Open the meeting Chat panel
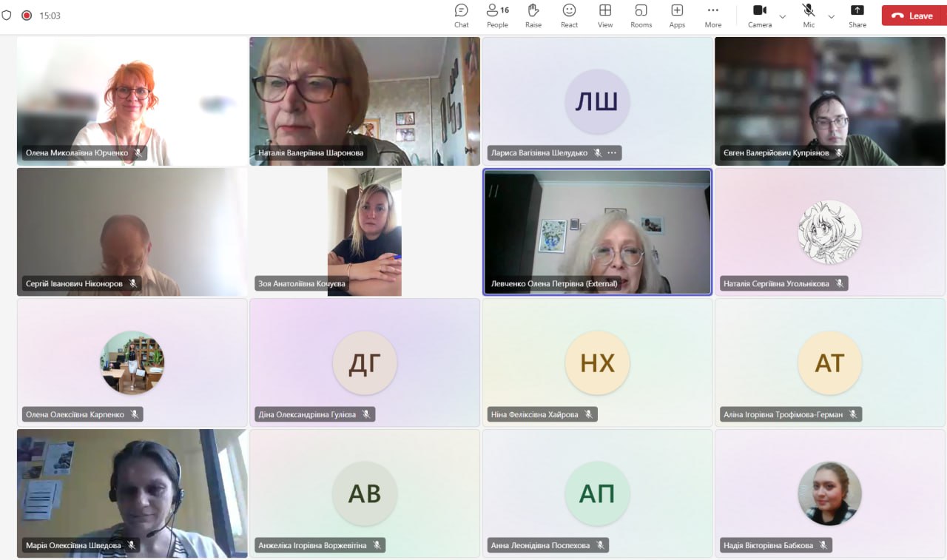This screenshot has height=560, width=947. pos(462,16)
